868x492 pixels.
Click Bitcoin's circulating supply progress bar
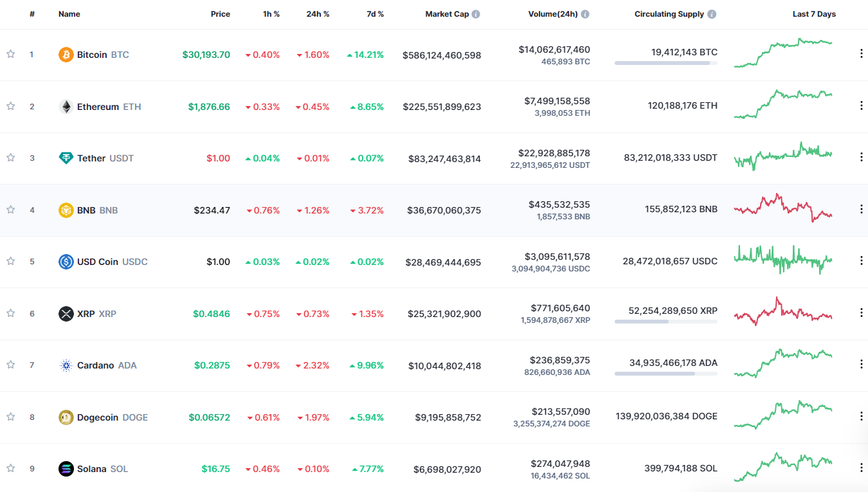tap(666, 62)
